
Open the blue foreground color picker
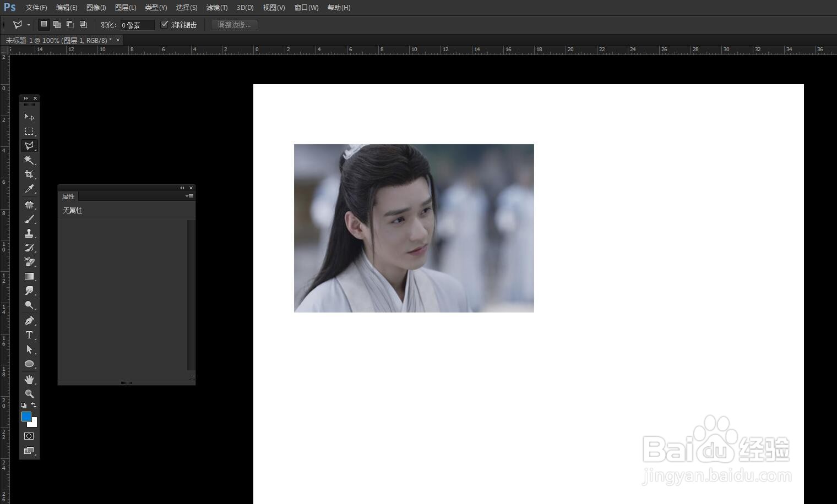[x=26, y=417]
